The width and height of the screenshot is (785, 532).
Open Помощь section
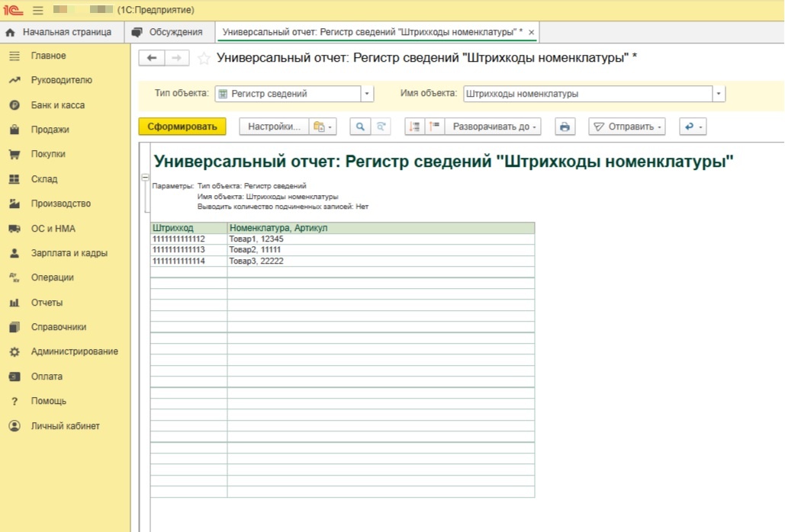(x=48, y=401)
